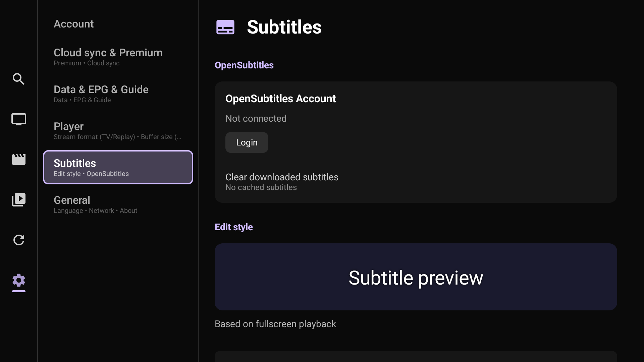This screenshot has width=644, height=362.
Task: Click the purple Subtitles header icon
Action: click(225, 27)
